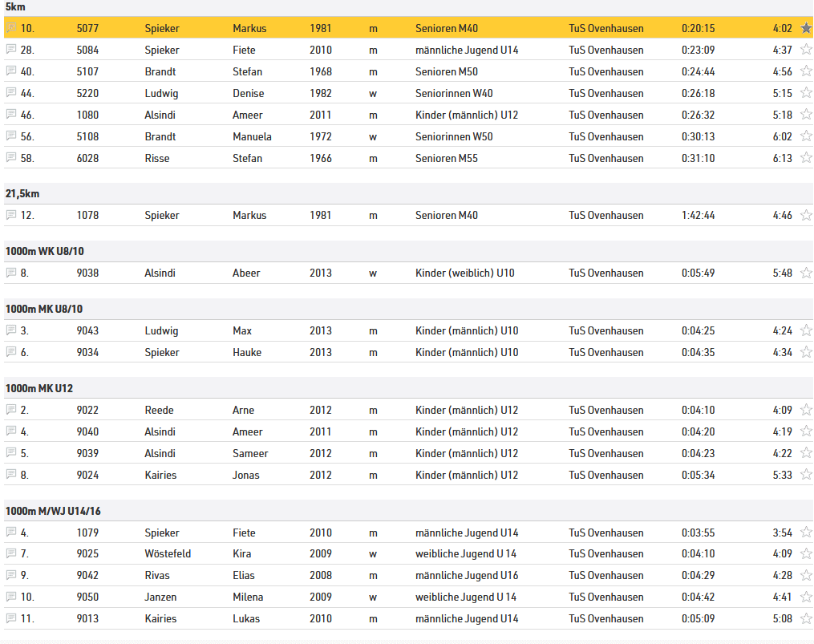This screenshot has width=814, height=644.
Task: Click comment icon for Milena Janzen
Action: [11, 596]
